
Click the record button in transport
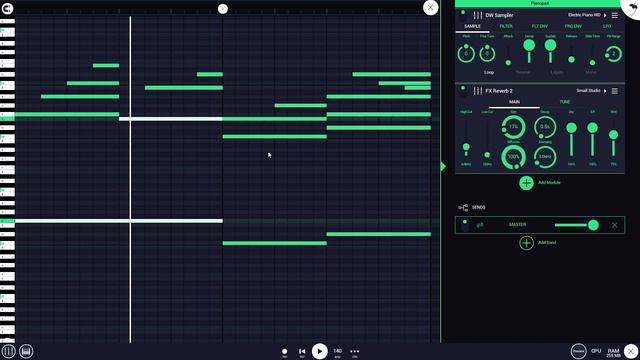[x=284, y=351]
